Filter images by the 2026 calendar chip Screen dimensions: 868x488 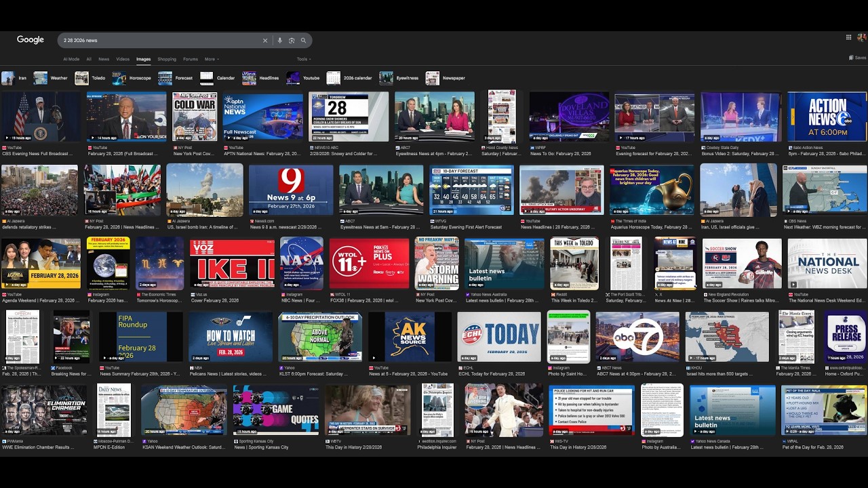tap(350, 78)
